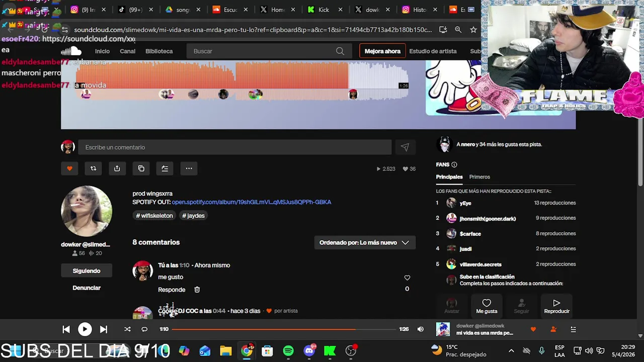This screenshot has width=644, height=362.
Task: Run search with the magnifier icon
Action: click(340, 51)
